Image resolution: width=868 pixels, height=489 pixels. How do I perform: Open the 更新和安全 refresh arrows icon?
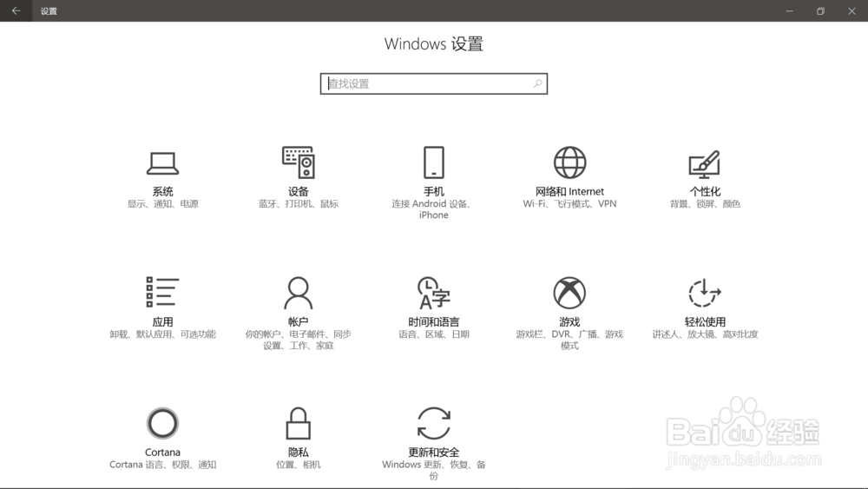click(433, 423)
